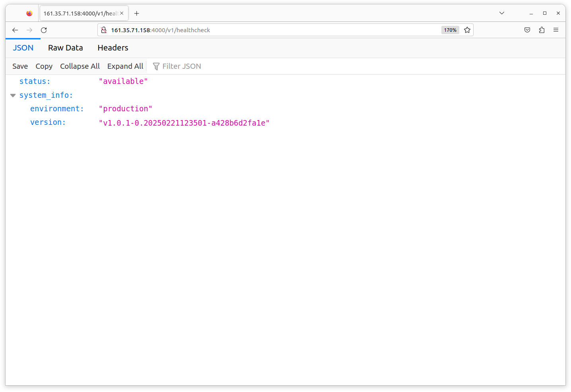Bookmark this page with star icon

467,30
